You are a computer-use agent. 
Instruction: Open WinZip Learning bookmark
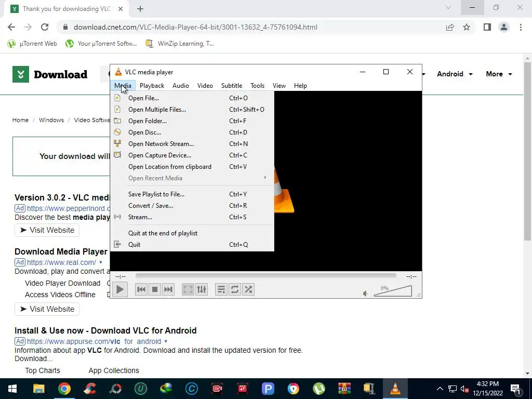(179, 44)
